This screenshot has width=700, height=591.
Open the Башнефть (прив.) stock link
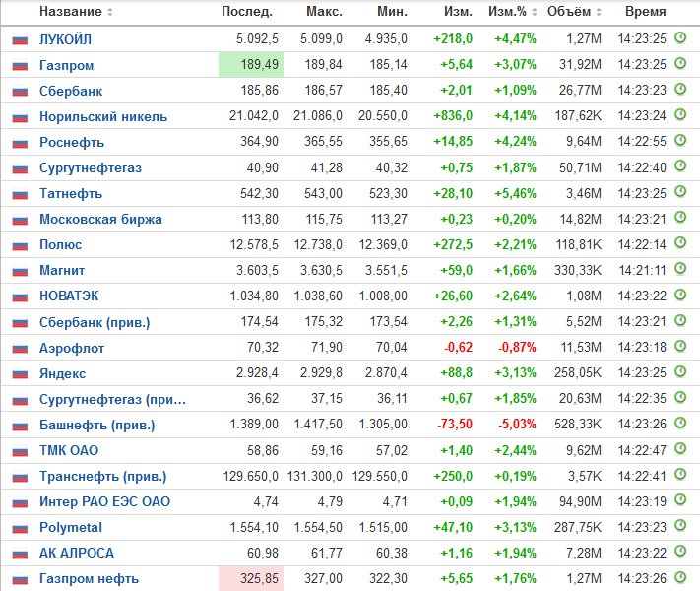click(96, 425)
